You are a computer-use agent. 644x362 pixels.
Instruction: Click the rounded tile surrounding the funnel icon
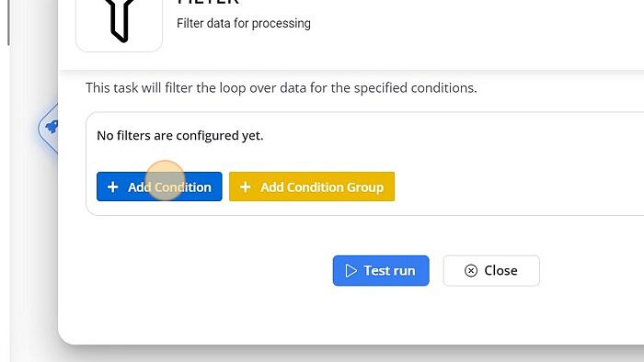pyautogui.click(x=119, y=26)
